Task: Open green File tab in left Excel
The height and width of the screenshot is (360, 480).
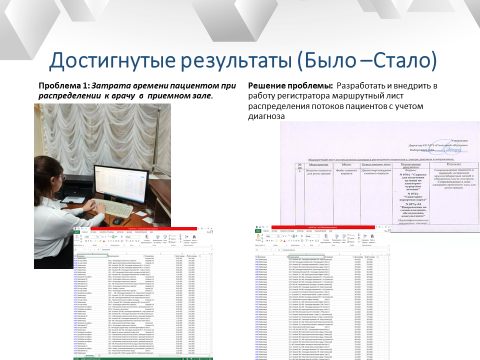Action: tap(77, 232)
